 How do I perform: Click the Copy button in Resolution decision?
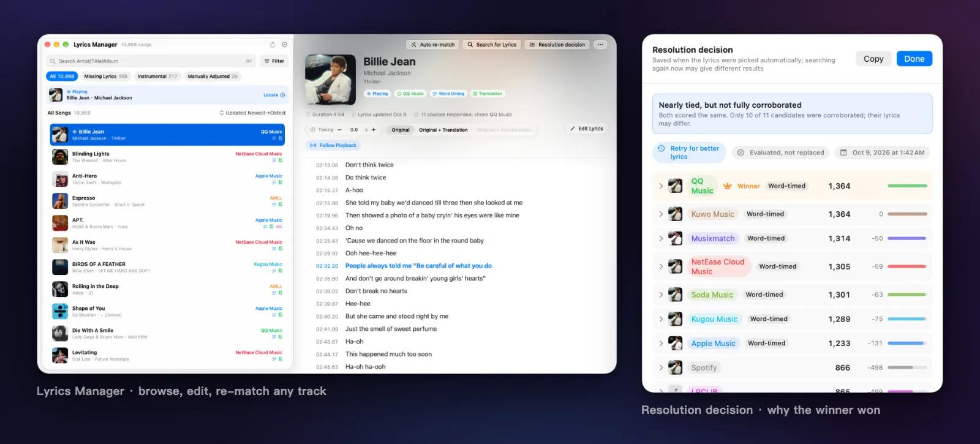[873, 59]
